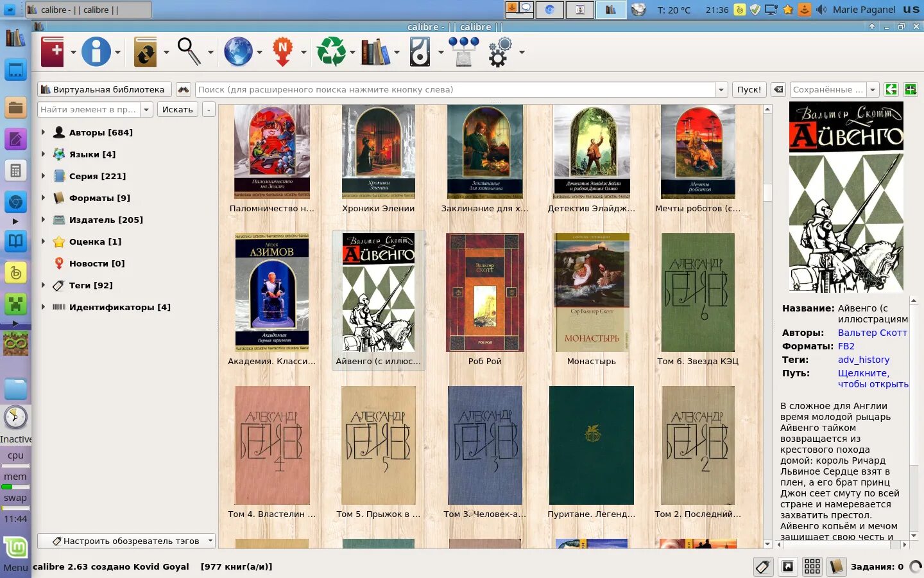
Task: Open the FB2 format link
Action: pos(846,346)
